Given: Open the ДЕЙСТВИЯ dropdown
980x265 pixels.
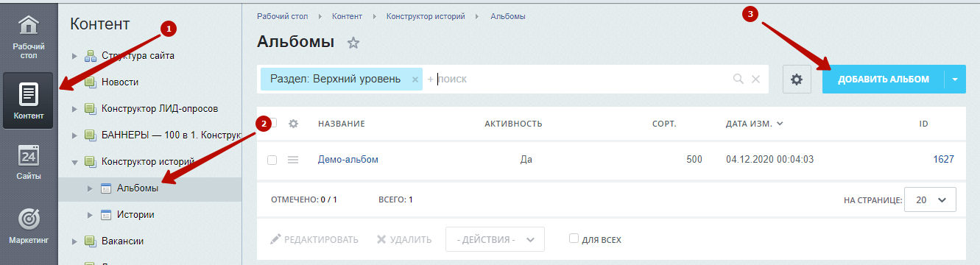Looking at the screenshot, I should tap(495, 239).
